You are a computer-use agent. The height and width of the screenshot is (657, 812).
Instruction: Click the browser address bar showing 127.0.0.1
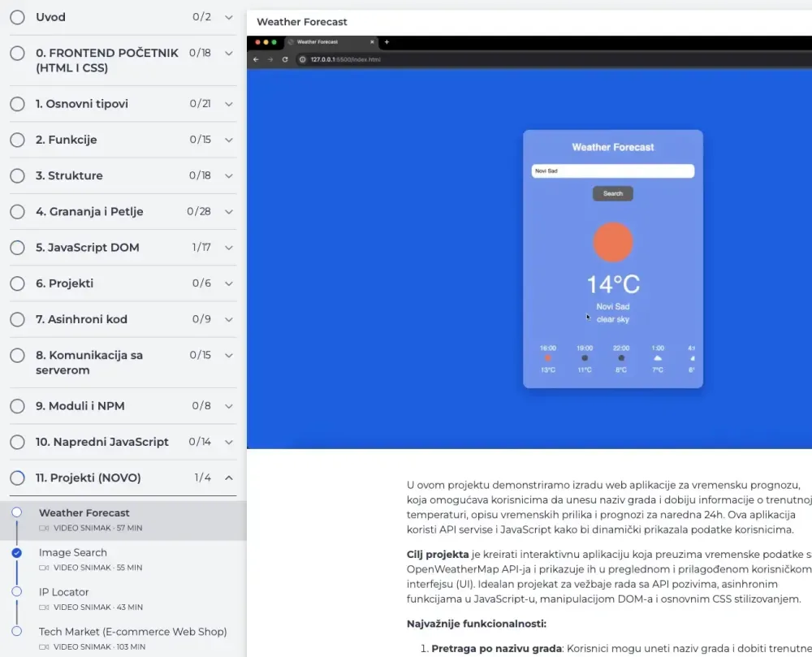553,59
